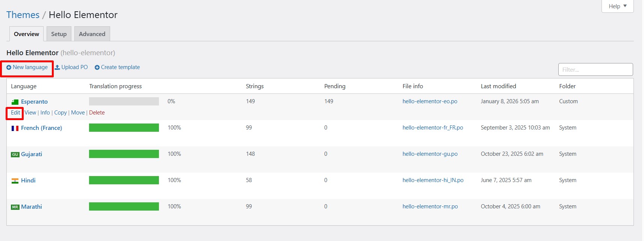Screen dimensions: 644x241
Task: Click the French flag icon
Action: click(15, 128)
